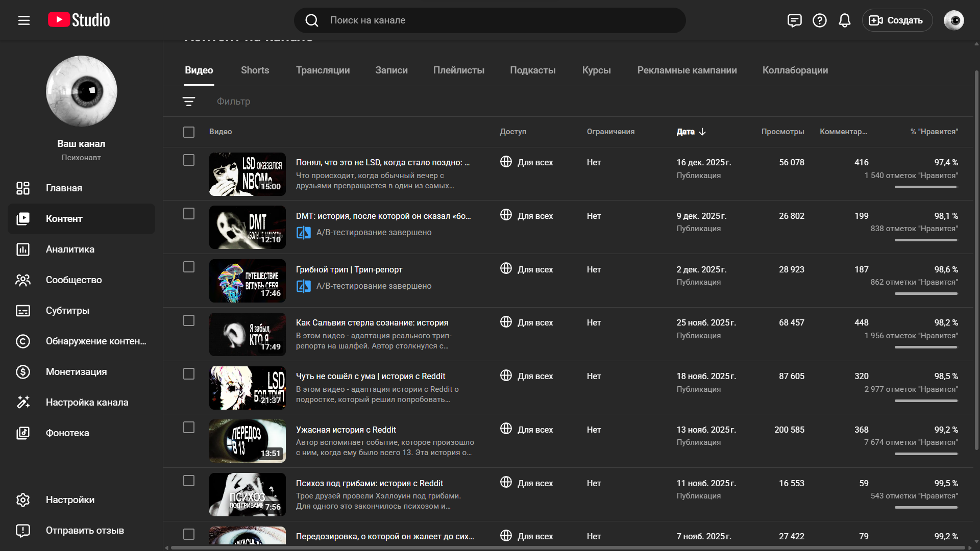This screenshot has width=980, height=551.
Task: Click the channel search field
Action: (x=490, y=20)
